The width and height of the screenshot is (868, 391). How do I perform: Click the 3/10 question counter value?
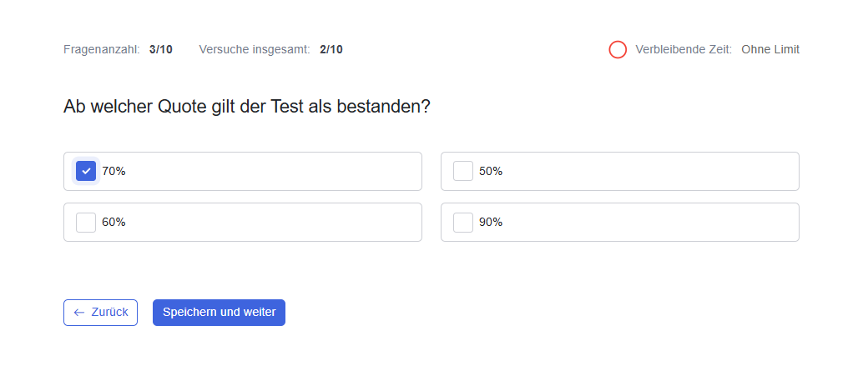[x=161, y=49]
